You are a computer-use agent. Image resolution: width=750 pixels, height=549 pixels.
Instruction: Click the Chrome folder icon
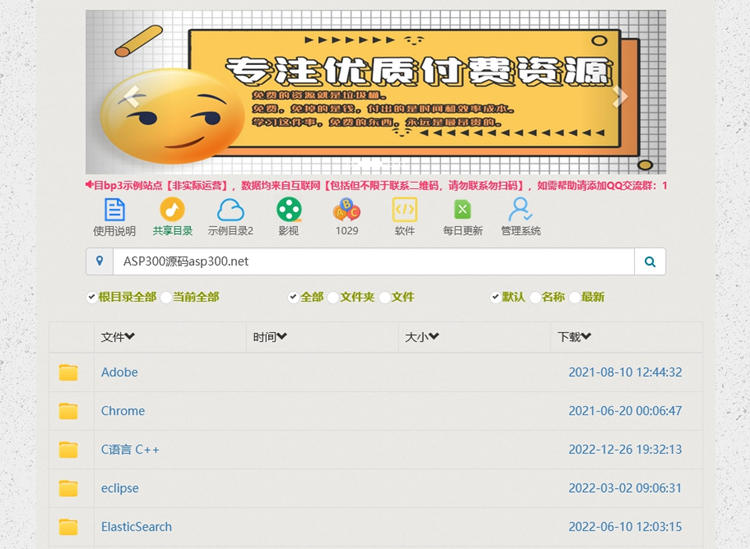(68, 411)
